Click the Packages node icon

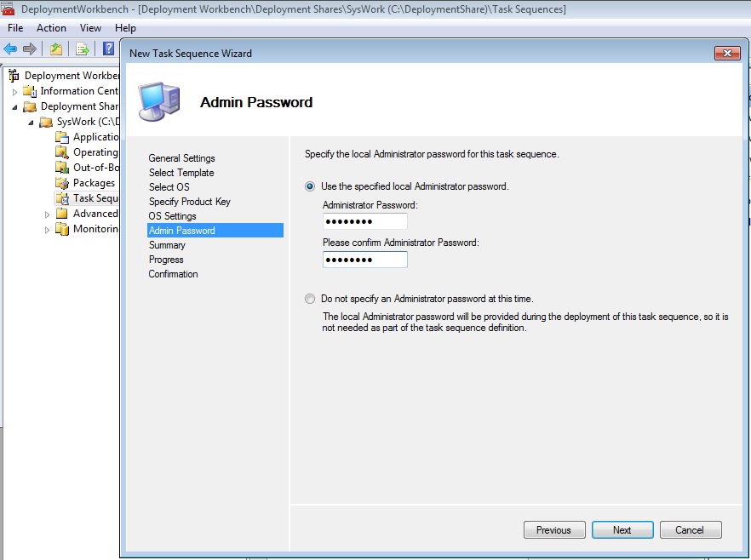pyautogui.click(x=62, y=183)
